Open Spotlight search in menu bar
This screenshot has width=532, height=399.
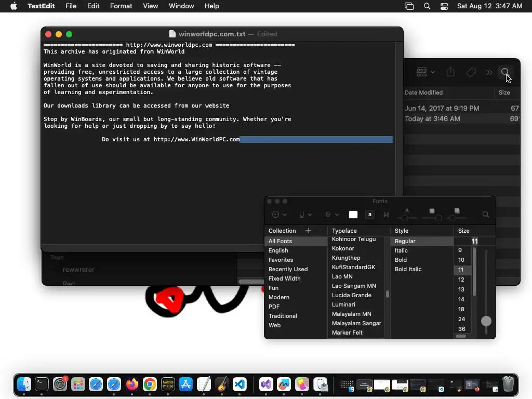point(427,6)
